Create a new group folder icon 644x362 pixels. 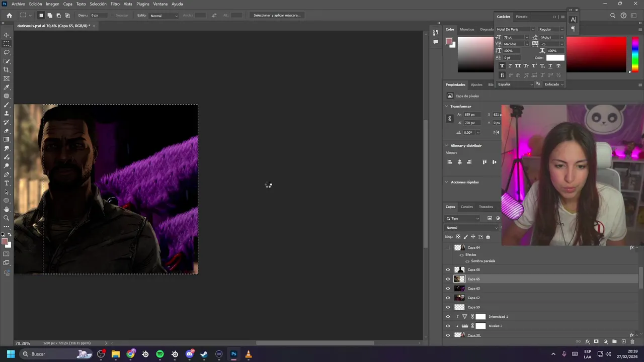tap(614, 342)
